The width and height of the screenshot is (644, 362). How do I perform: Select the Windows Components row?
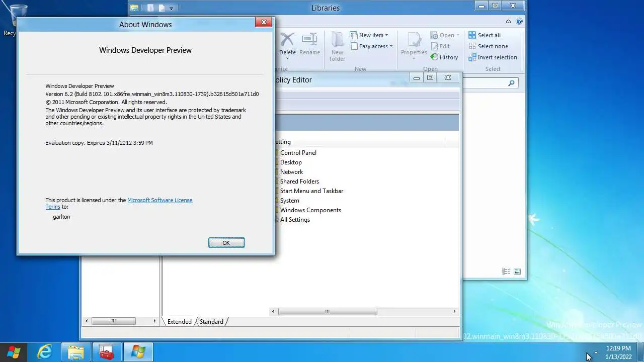point(310,210)
